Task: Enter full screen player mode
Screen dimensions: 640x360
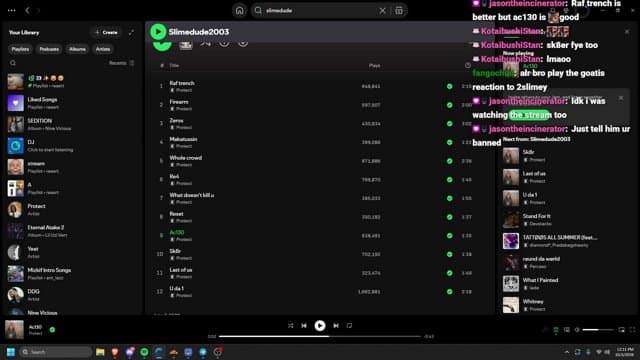Action: point(632,330)
